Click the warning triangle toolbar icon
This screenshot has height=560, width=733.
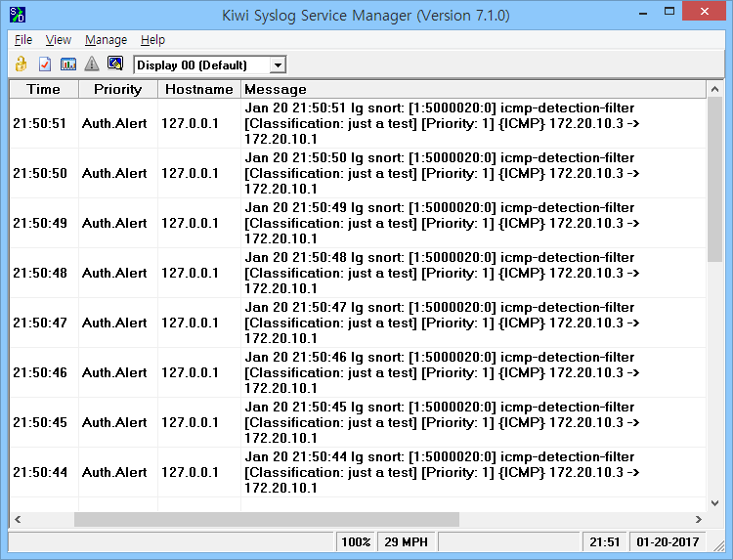pyautogui.click(x=92, y=65)
